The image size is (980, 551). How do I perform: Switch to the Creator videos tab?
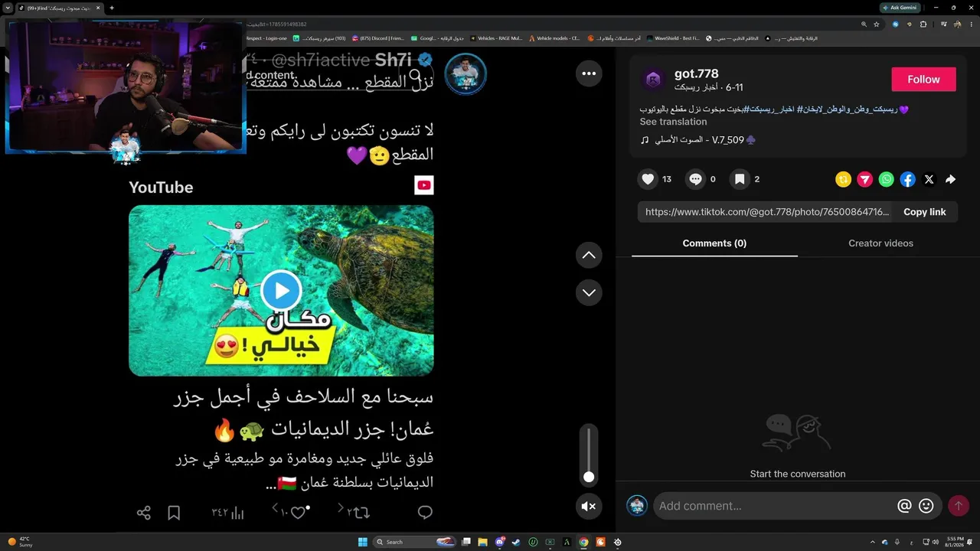(880, 243)
